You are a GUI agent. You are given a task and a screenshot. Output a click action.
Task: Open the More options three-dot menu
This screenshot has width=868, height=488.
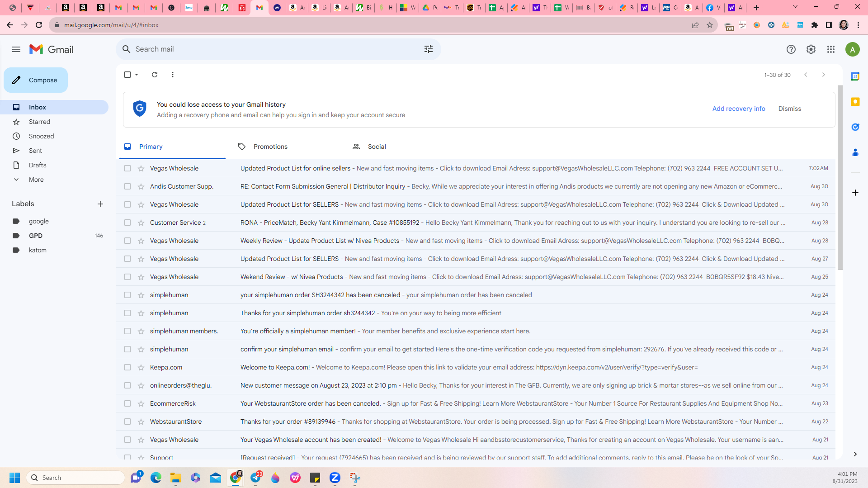[x=173, y=75]
